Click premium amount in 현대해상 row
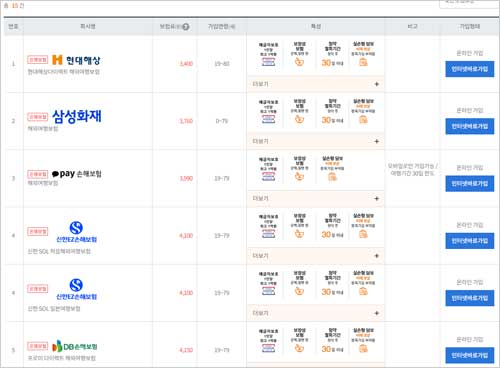The width and height of the screenshot is (500, 368). tap(186, 64)
